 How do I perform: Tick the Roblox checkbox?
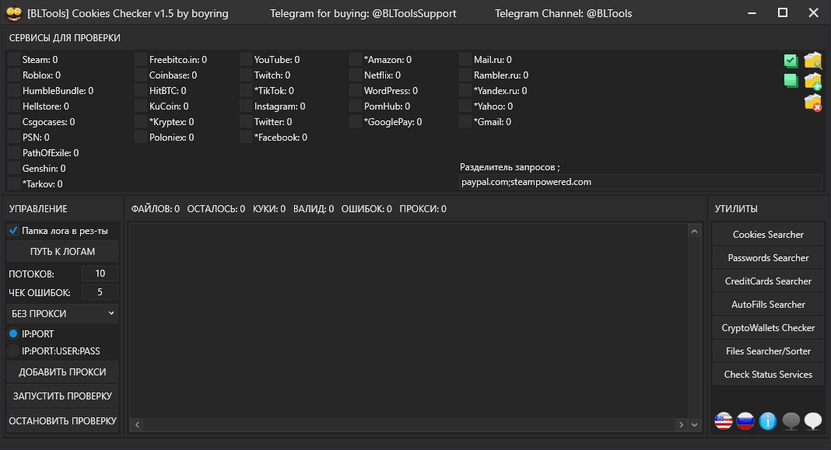tap(14, 75)
